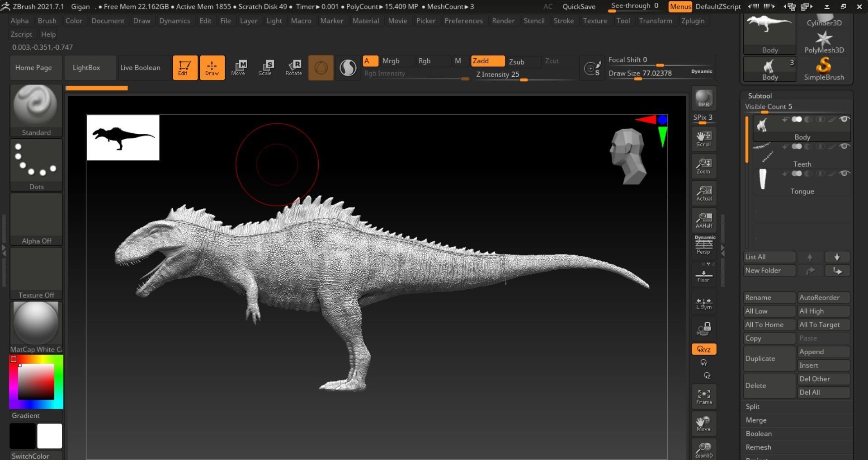Screen dimensions: 868x460
Task: Adjust the Draw Size slider
Action: [x=660, y=74]
